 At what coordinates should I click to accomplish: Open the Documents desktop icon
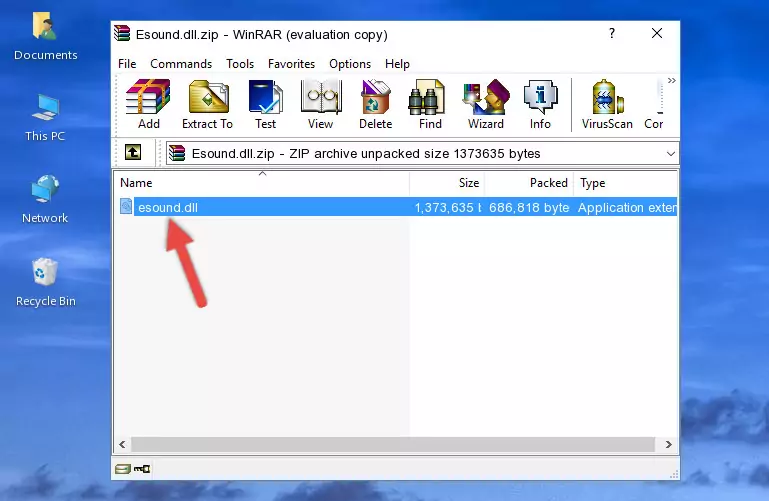(x=45, y=36)
